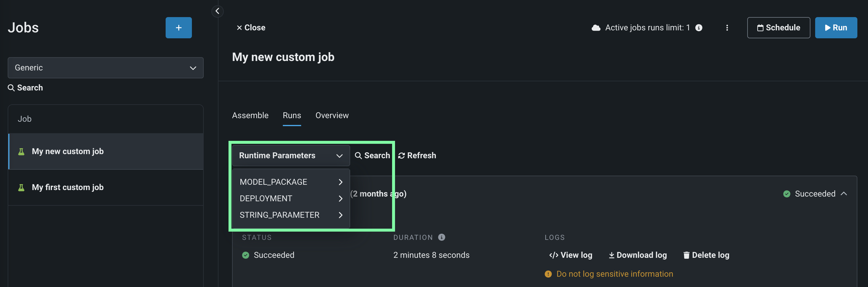
Task: Switch to the Assemble tab
Action: pyautogui.click(x=250, y=116)
